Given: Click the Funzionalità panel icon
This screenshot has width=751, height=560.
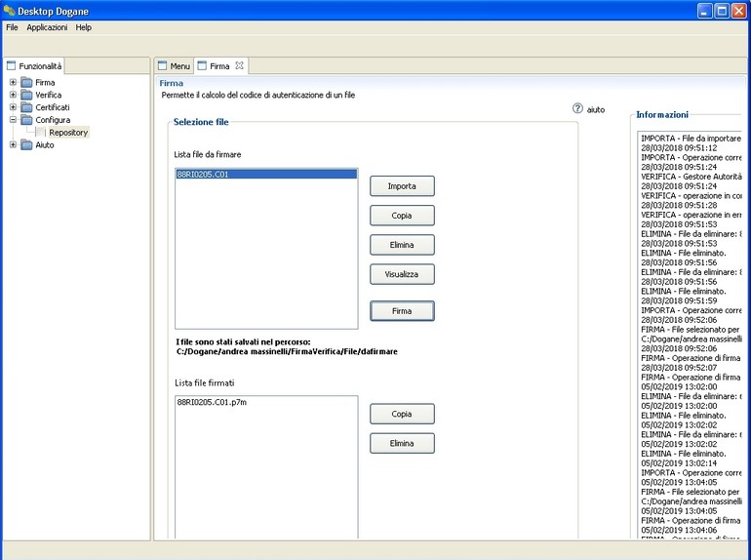Looking at the screenshot, I should point(11,65).
